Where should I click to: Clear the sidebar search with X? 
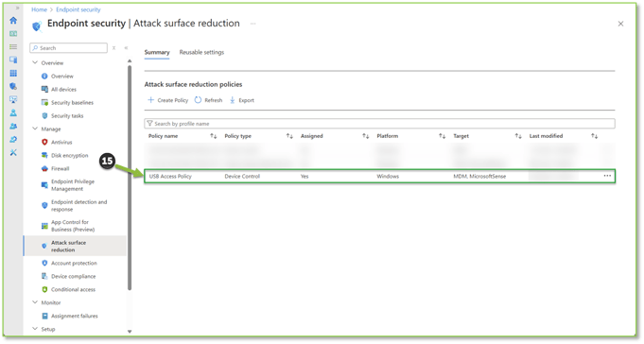pyautogui.click(x=113, y=48)
